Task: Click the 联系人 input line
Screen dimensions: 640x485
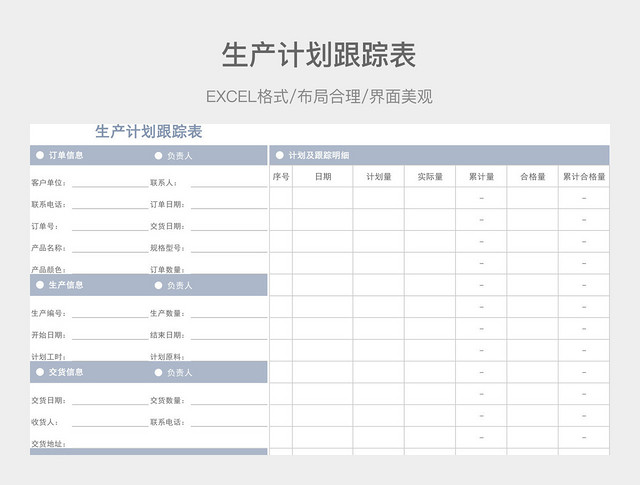Action: pyautogui.click(x=229, y=182)
